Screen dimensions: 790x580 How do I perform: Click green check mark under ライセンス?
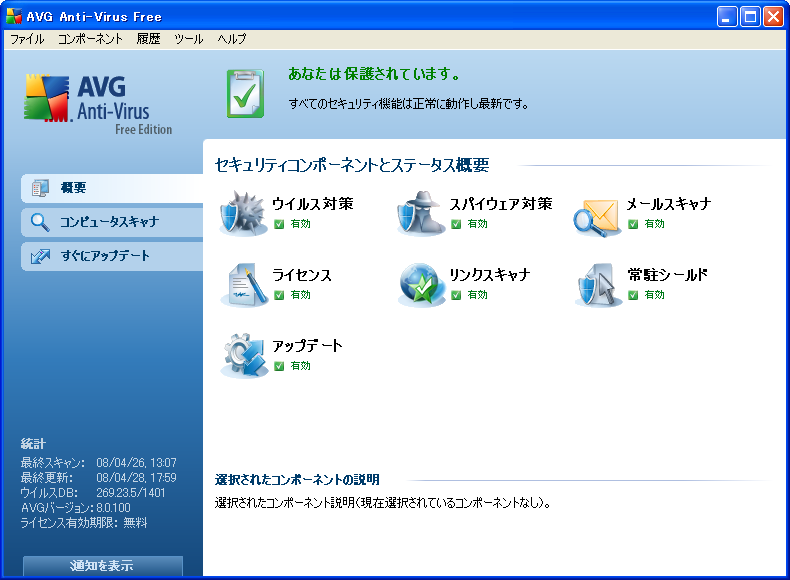tap(279, 295)
